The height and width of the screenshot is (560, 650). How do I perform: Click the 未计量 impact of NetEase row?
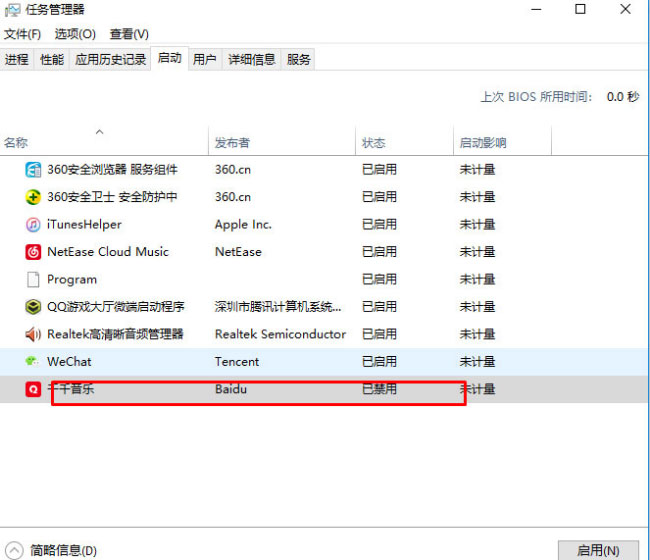coord(478,252)
